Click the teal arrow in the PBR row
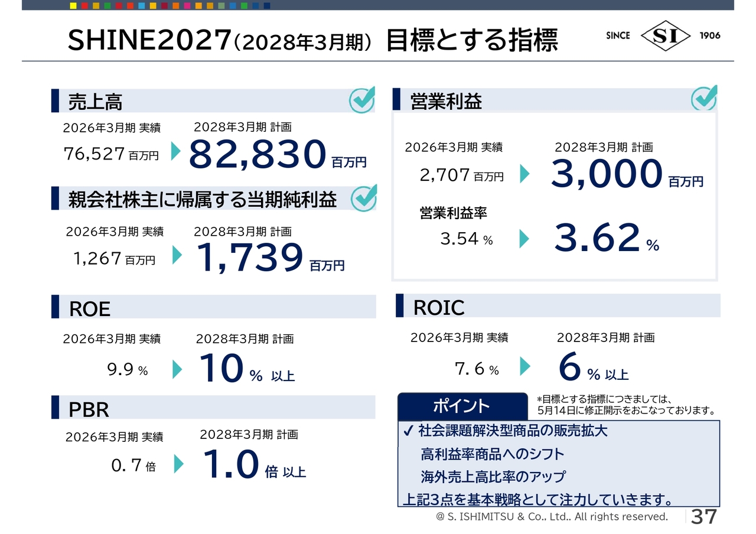 coord(178,464)
